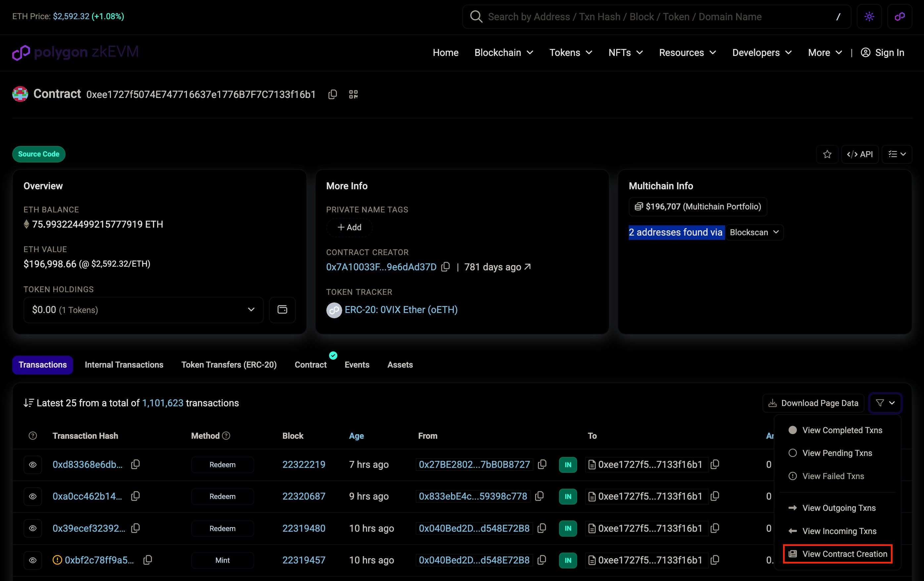Screen dimensions: 924x581
Task: Select View Pending Txns filter
Action: pyautogui.click(x=838, y=453)
